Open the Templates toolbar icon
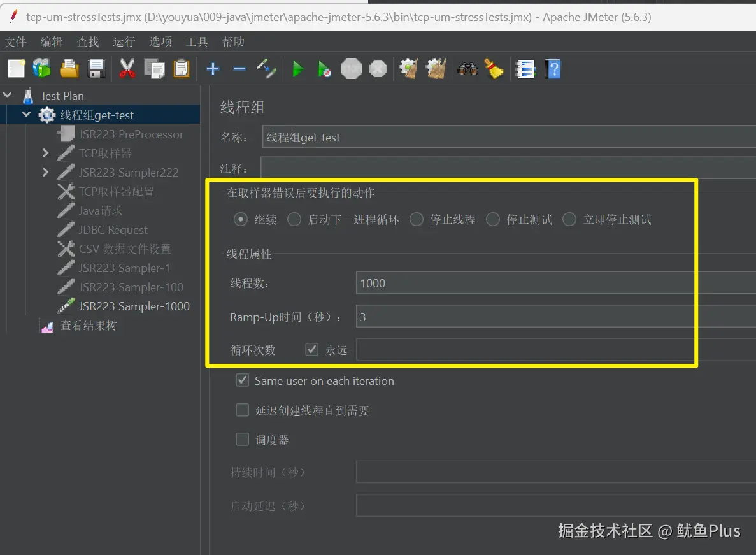The height and width of the screenshot is (555, 756). pos(42,69)
